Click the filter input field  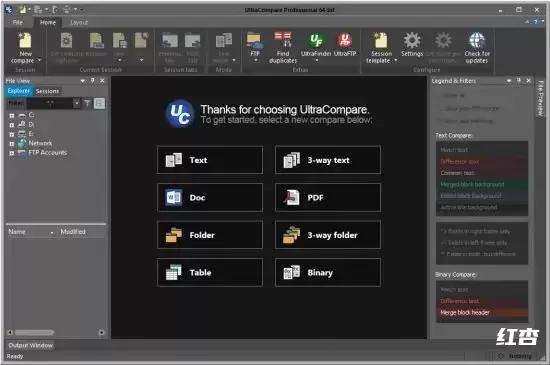pyautogui.click(x=50, y=103)
